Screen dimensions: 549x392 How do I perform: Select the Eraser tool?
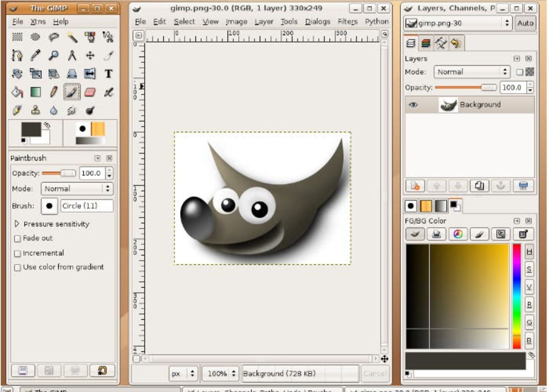coord(90,92)
